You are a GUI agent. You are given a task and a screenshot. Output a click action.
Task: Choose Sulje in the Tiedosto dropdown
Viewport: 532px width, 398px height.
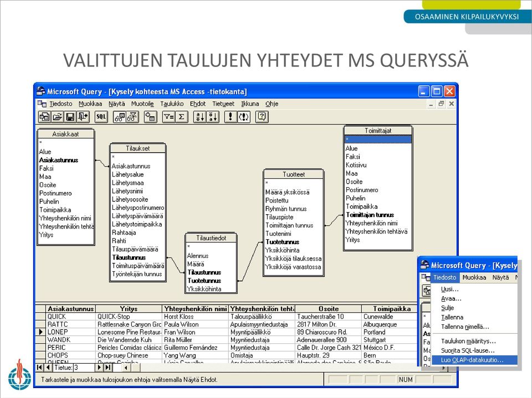coord(448,308)
